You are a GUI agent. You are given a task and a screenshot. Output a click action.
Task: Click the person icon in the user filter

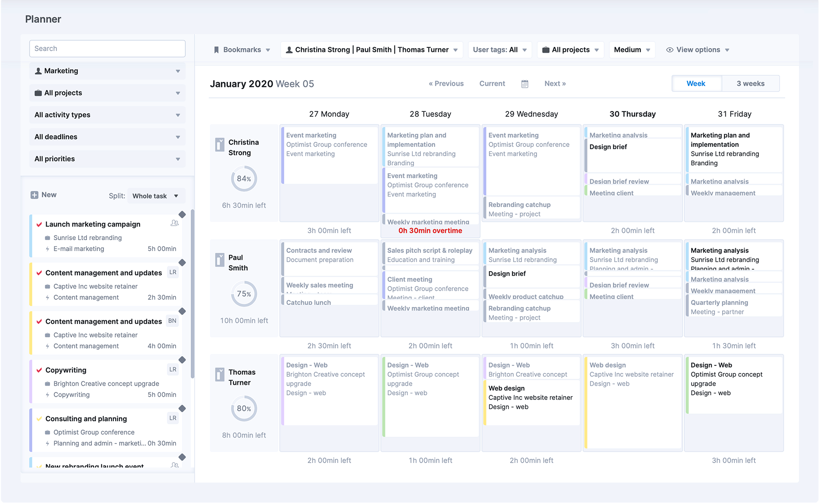coord(289,50)
